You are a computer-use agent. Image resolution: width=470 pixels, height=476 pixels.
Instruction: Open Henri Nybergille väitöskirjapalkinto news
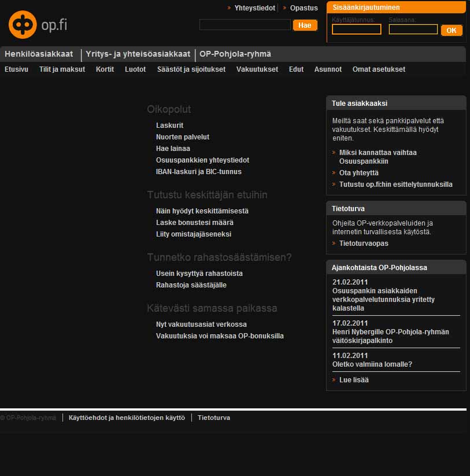(390, 336)
